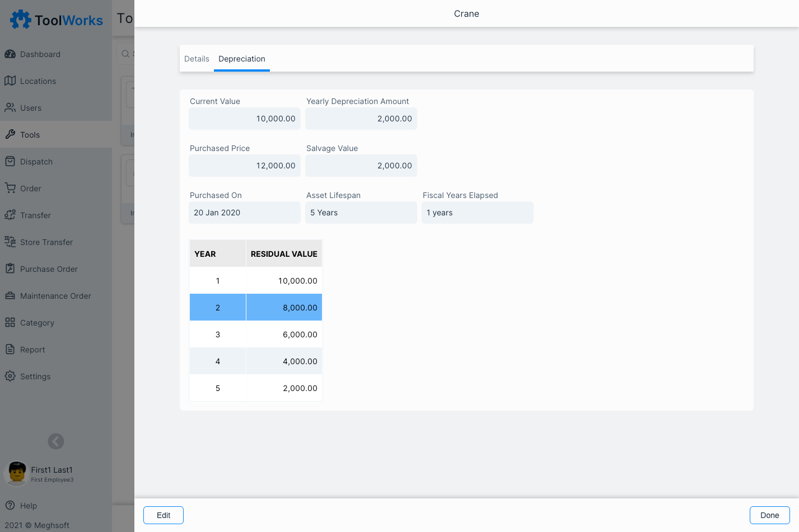Image resolution: width=799 pixels, height=532 pixels.
Task: Click the Order shopping cart icon
Action: [10, 189]
